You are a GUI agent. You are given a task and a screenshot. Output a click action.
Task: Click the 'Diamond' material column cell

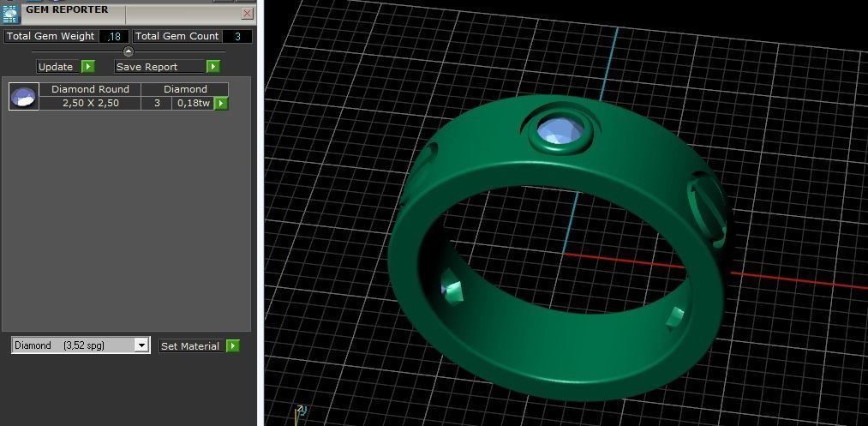(185, 89)
